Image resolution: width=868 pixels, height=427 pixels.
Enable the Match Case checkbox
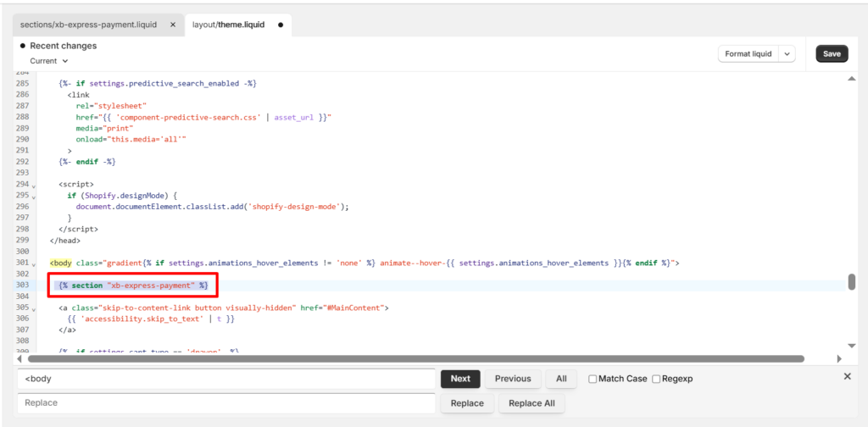click(x=593, y=379)
